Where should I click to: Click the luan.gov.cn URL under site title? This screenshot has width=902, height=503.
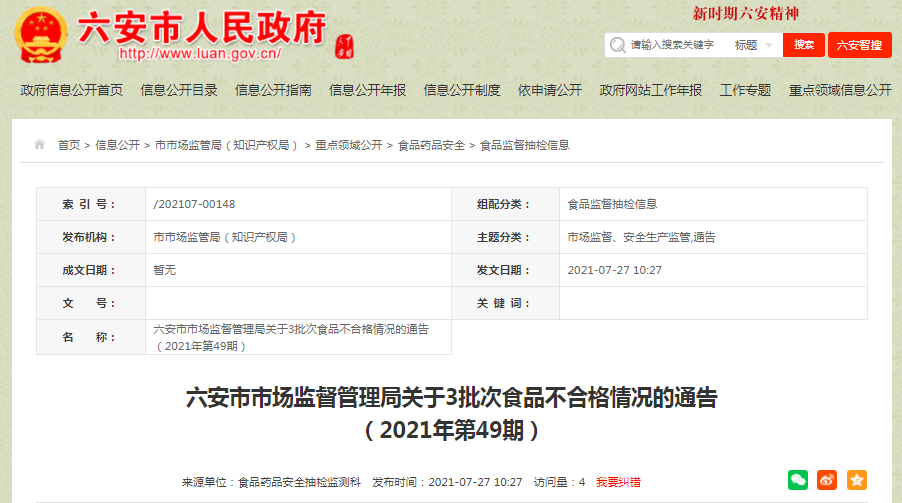pos(200,54)
